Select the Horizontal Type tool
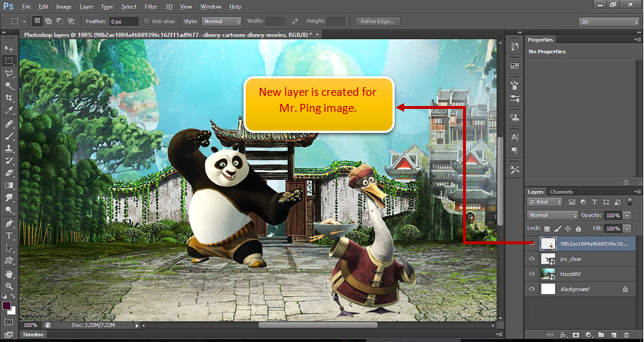644x342 pixels. click(9, 236)
